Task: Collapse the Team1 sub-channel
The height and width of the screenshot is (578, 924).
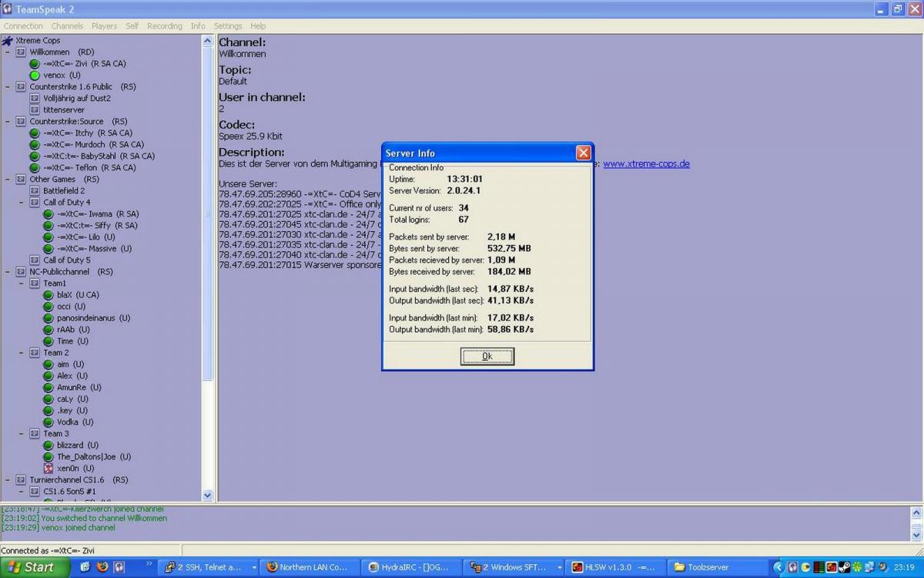Action: [x=22, y=283]
